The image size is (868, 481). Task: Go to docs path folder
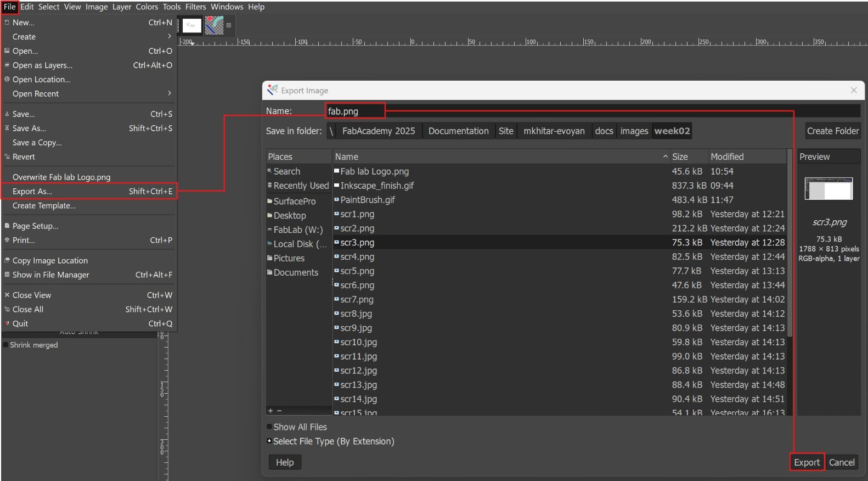point(604,131)
